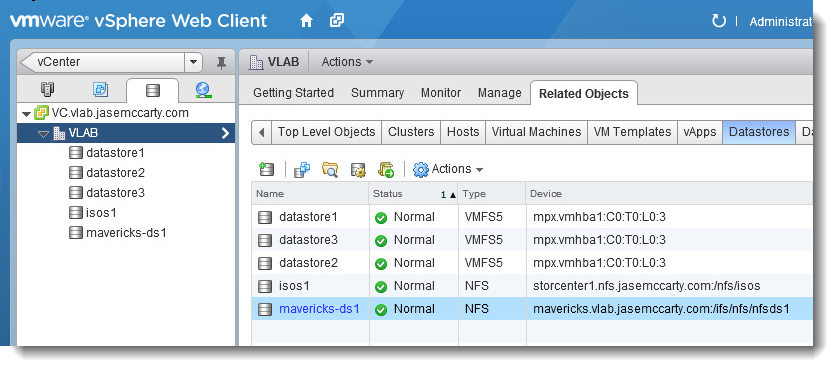Click mavericks-ds1 row datastore icon in table
This screenshot has width=838, height=371.
coord(265,309)
